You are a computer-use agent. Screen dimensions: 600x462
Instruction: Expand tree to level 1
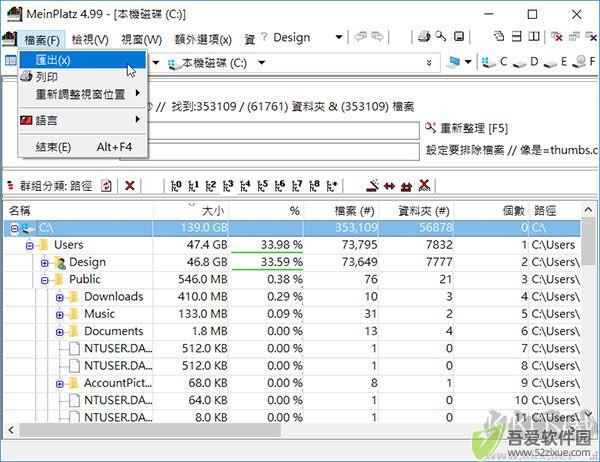pos(193,186)
